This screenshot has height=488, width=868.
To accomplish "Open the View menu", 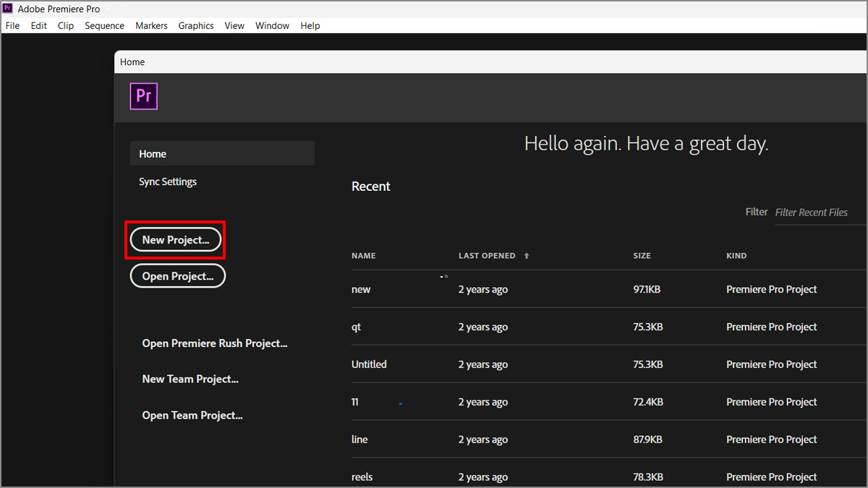I will [x=234, y=25].
